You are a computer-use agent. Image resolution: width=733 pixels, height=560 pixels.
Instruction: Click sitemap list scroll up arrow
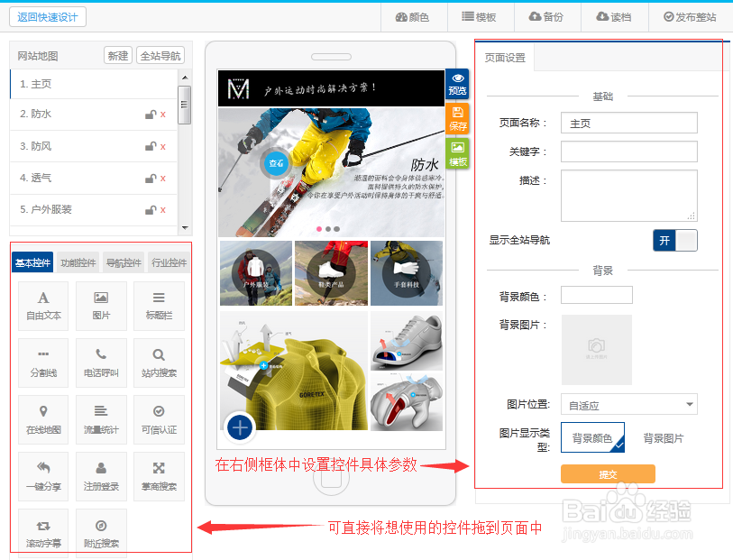185,78
